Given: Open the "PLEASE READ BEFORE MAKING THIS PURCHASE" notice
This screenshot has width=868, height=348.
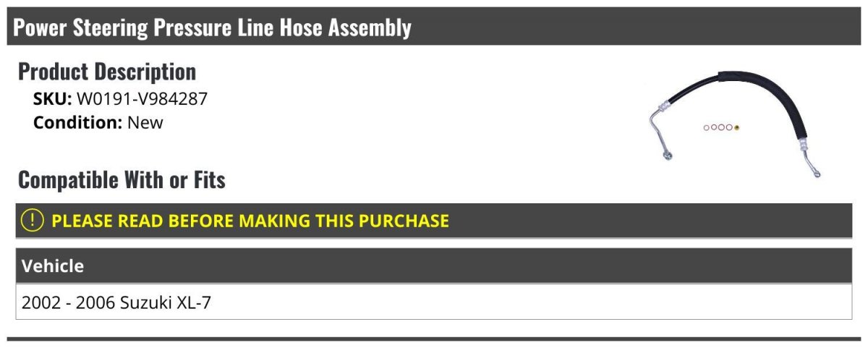Looking at the screenshot, I should [250, 221].
